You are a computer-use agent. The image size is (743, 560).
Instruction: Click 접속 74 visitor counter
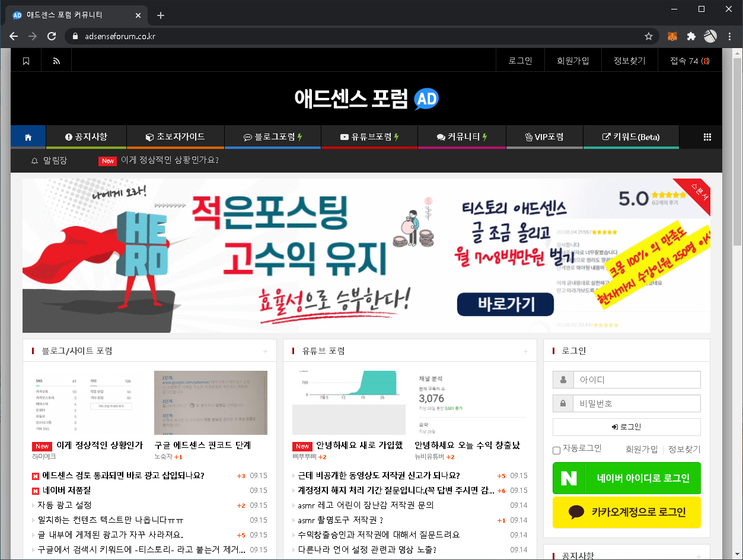point(690,61)
